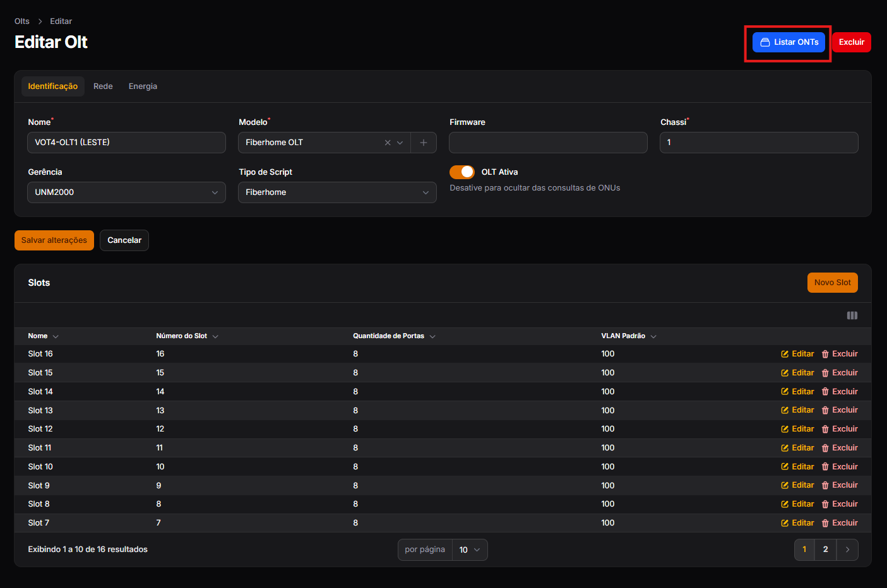Toggle the OLT Ativa switch
The width and height of the screenshot is (887, 588).
click(x=462, y=172)
